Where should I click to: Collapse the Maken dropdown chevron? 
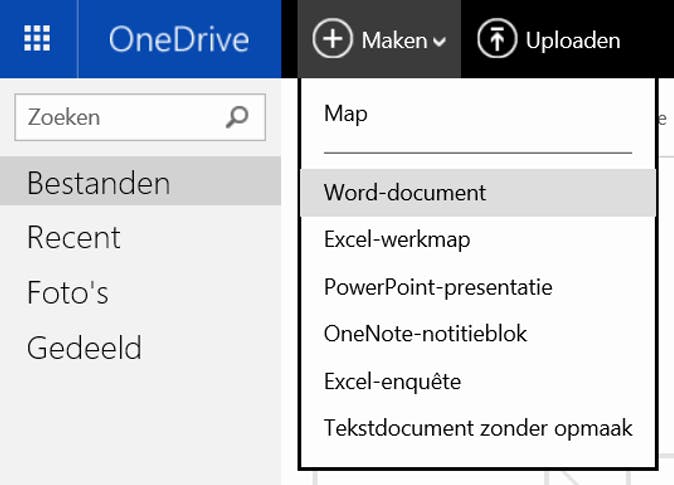tap(439, 42)
